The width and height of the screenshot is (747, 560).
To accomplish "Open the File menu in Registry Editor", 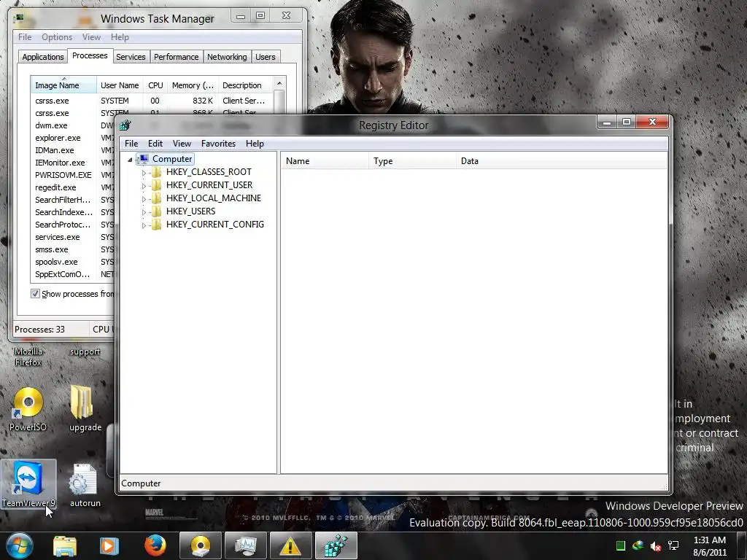I will click(x=131, y=144).
